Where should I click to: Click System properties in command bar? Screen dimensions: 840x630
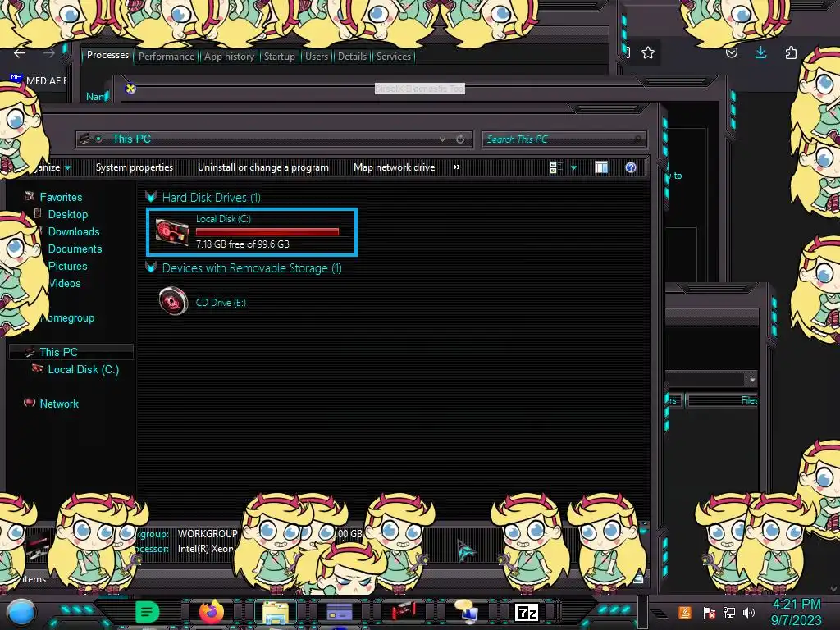coord(135,167)
